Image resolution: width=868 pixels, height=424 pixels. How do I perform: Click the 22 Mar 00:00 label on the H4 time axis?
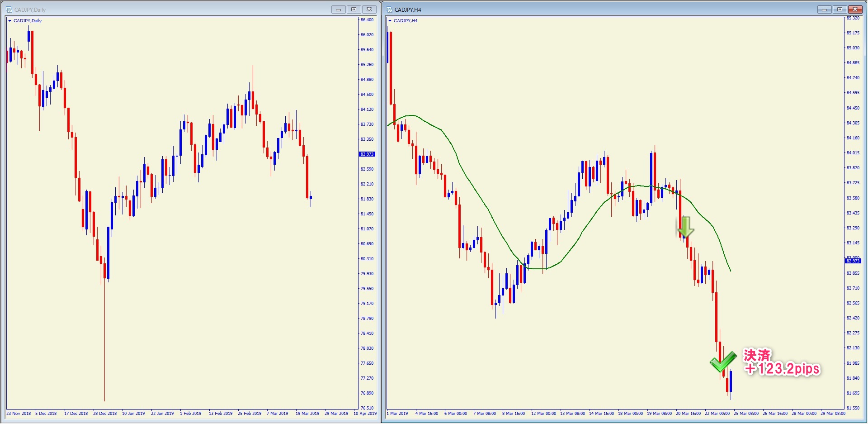pyautogui.click(x=717, y=414)
